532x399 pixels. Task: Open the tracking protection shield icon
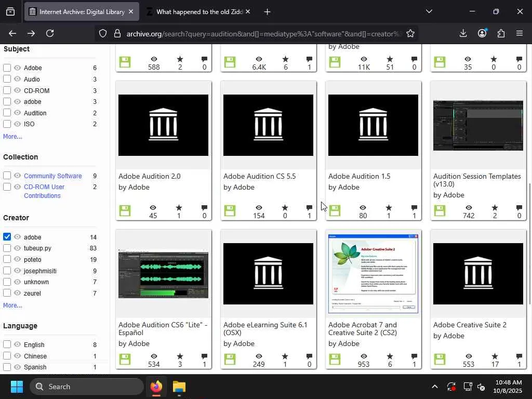[x=103, y=33]
